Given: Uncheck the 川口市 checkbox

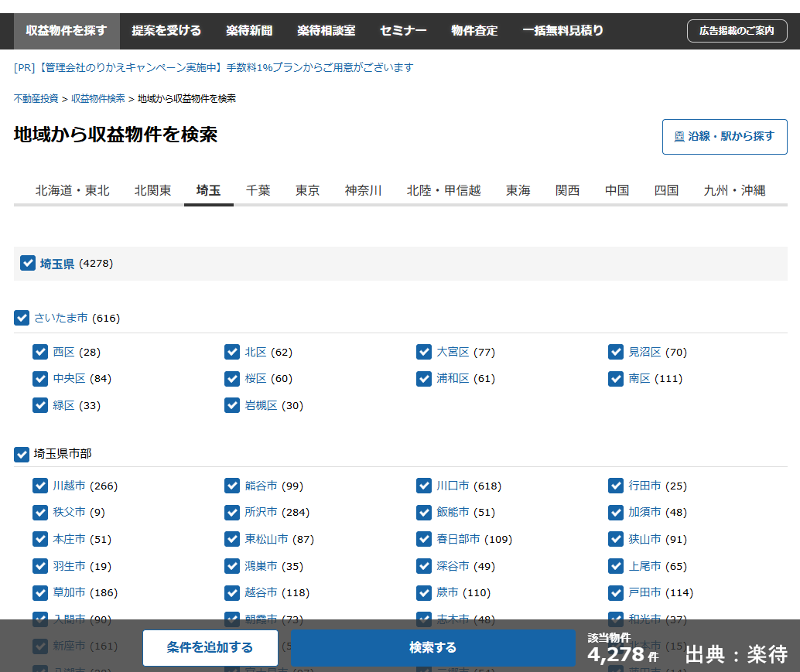Looking at the screenshot, I should click(424, 486).
